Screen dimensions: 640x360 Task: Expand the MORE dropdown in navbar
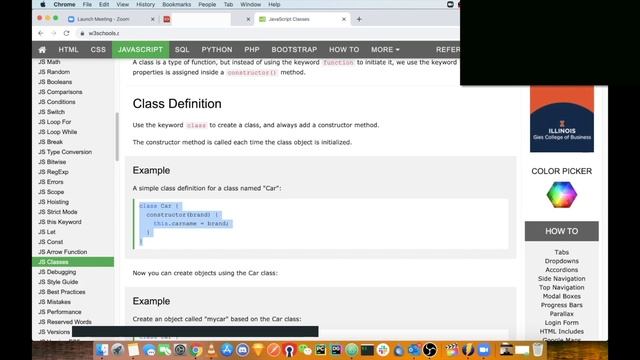pos(385,49)
